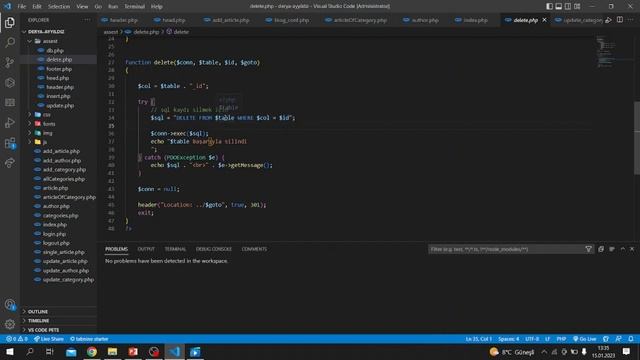Open Explorer's more actions ellipsis
Screen dimensions: 640x360
click(x=87, y=20)
